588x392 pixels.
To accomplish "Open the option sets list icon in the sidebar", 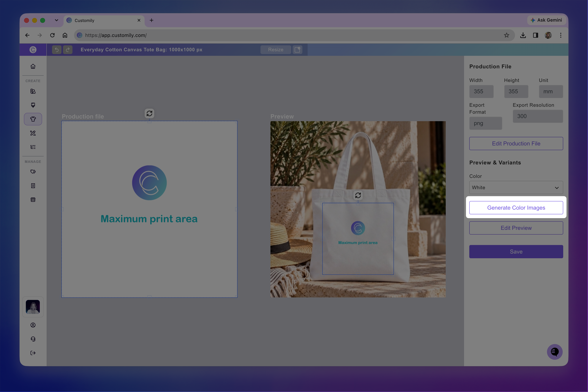I will 33,147.
